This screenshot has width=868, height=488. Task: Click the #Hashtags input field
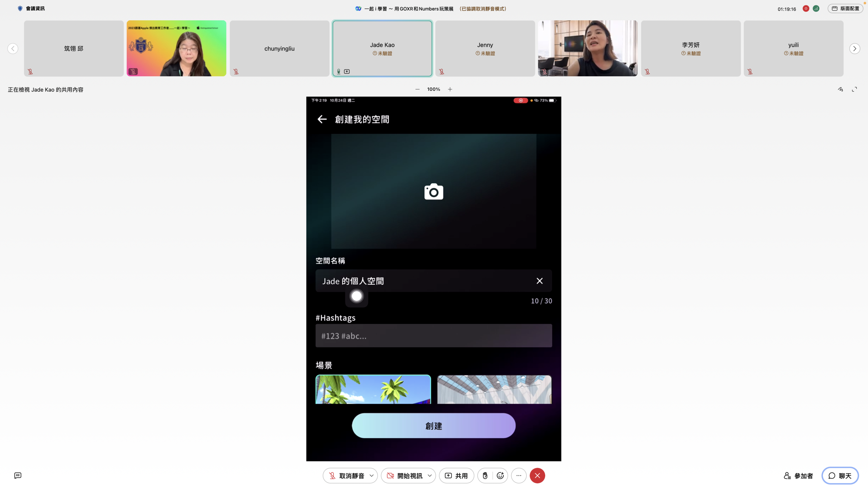pos(434,336)
